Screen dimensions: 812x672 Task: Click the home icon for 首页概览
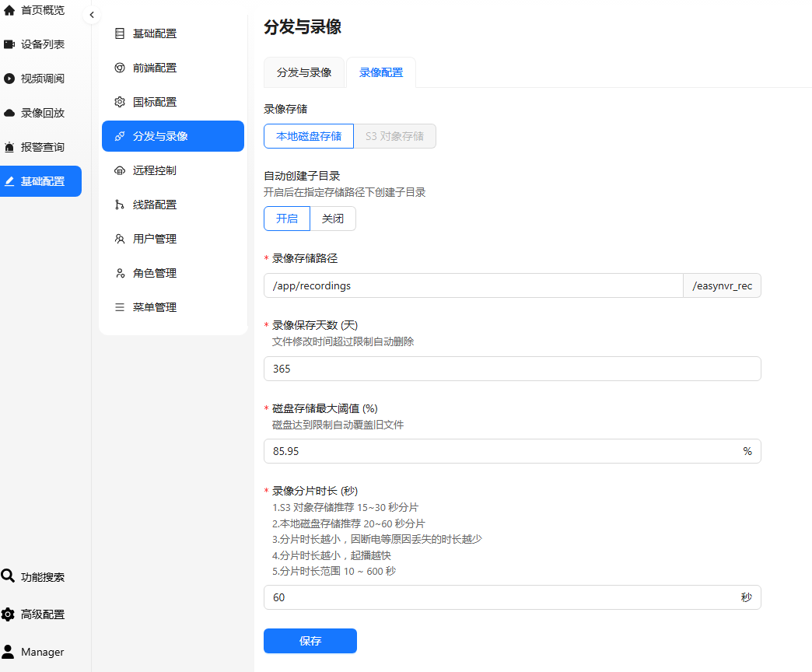pos(9,10)
